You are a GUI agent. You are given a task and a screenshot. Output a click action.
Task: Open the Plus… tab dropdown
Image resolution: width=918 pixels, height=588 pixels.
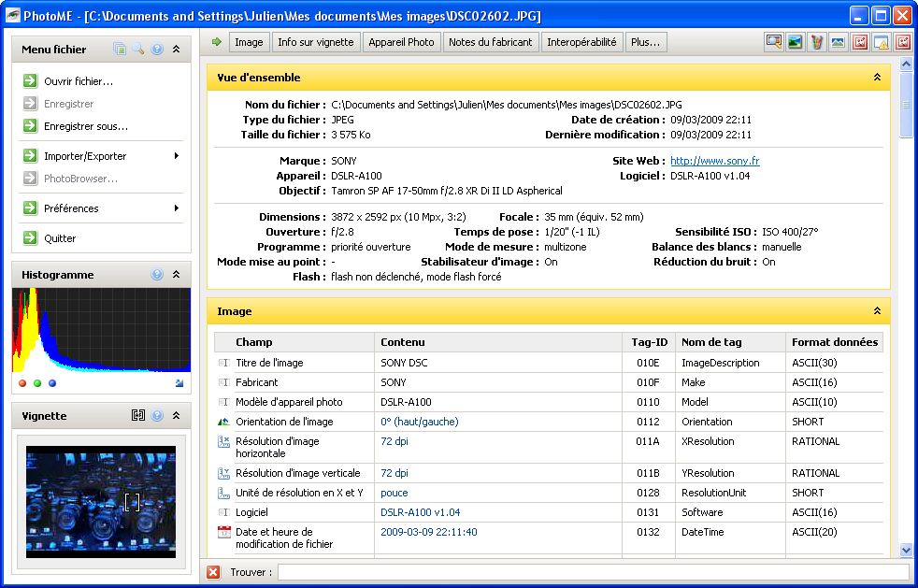tap(646, 42)
